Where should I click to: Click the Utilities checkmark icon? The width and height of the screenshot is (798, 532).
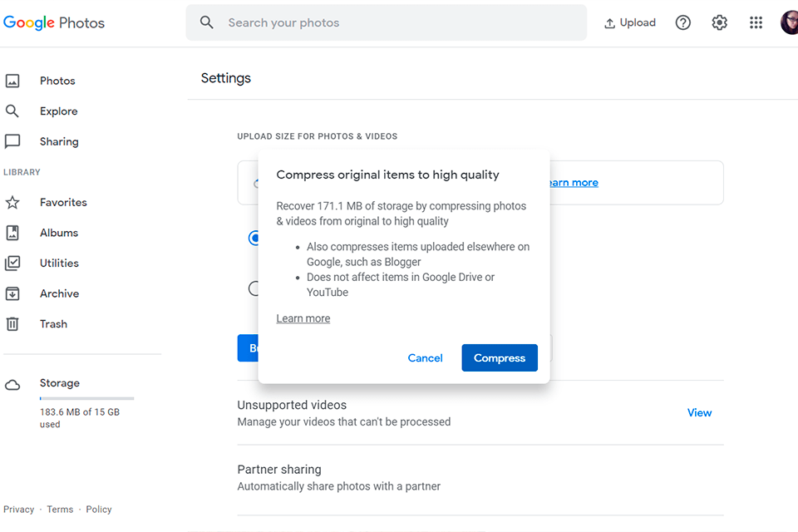(x=12, y=264)
